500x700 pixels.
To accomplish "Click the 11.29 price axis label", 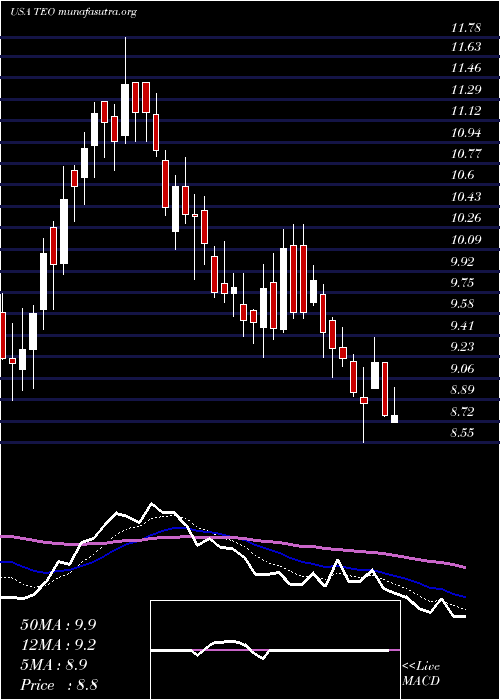I will pyautogui.click(x=466, y=90).
